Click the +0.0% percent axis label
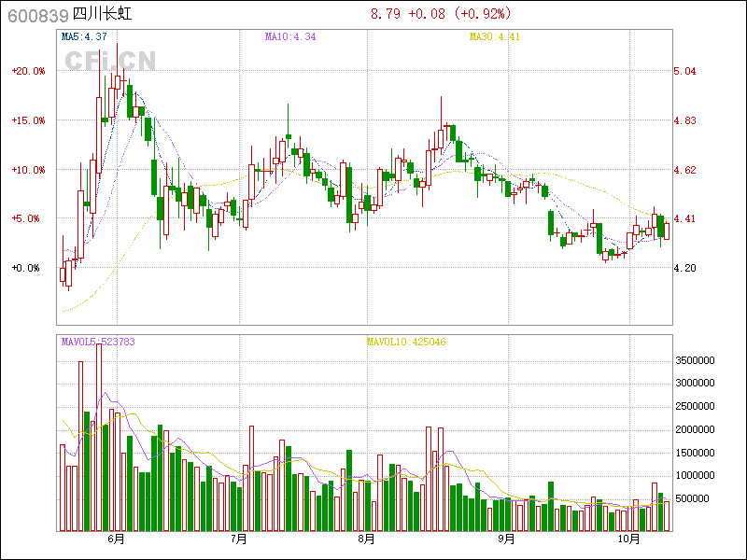 [x=28, y=268]
